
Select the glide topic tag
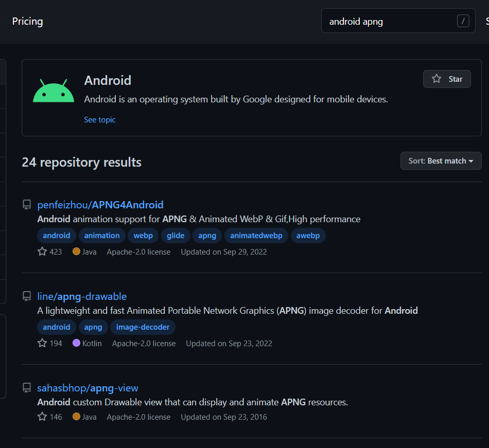coord(176,236)
